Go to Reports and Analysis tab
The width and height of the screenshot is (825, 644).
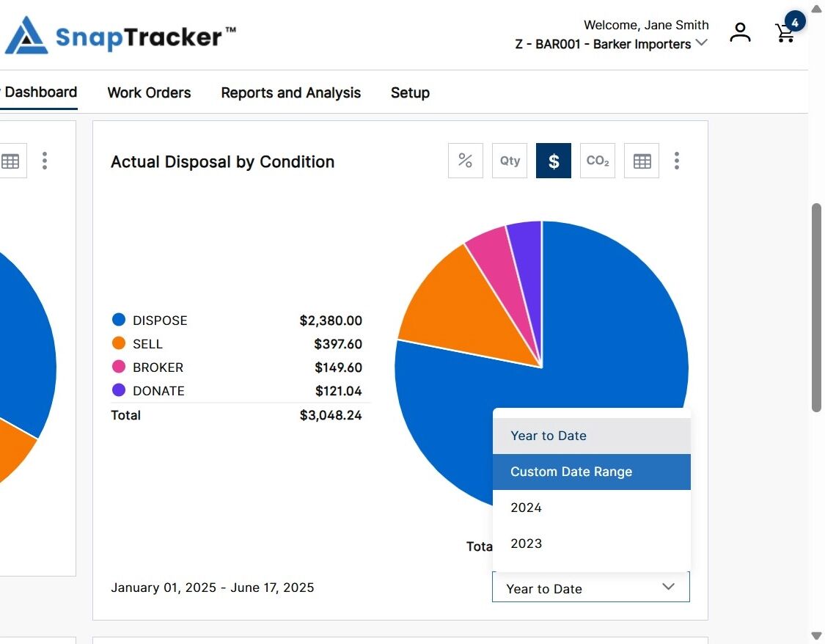click(x=291, y=92)
